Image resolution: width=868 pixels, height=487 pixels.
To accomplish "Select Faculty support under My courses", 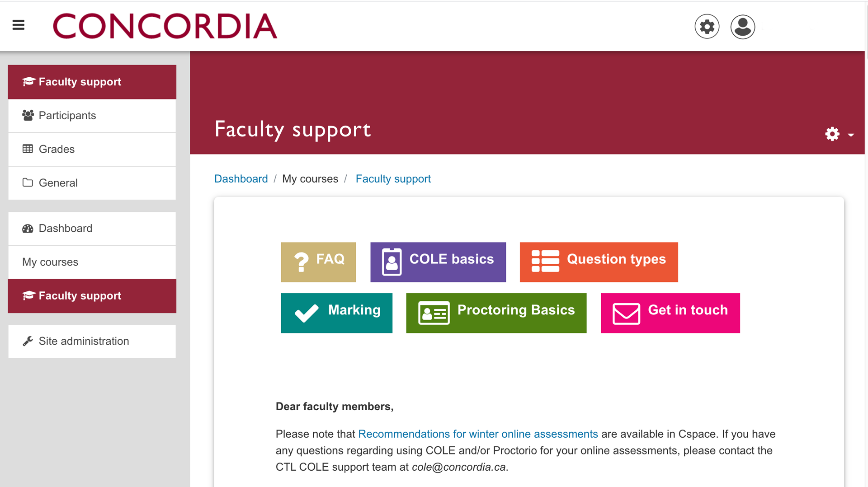I will (x=80, y=296).
